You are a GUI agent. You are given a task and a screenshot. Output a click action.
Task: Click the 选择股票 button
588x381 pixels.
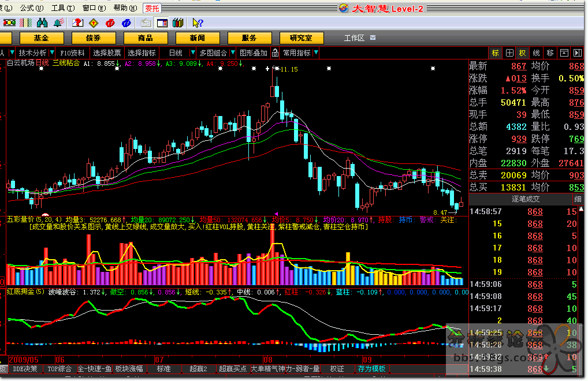(107, 53)
